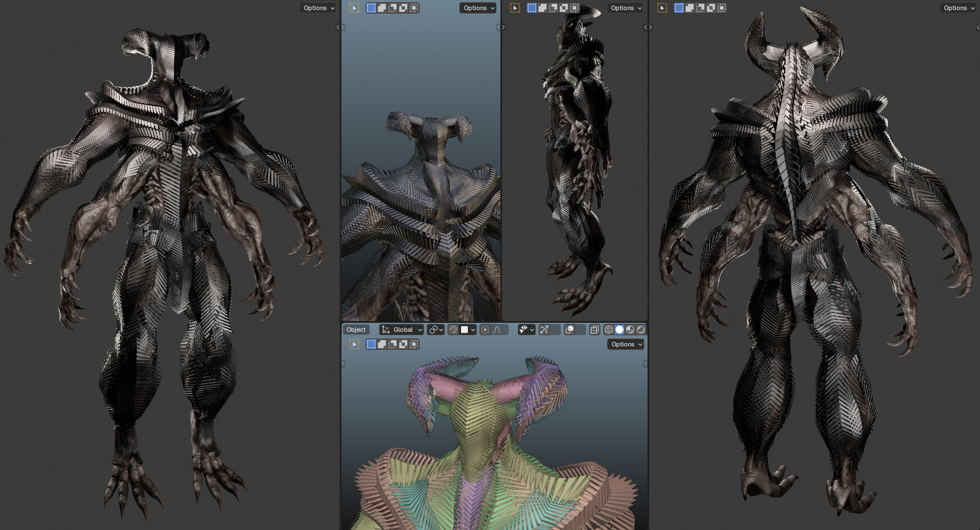Switch viewport shading to Rendered mode

click(x=641, y=330)
